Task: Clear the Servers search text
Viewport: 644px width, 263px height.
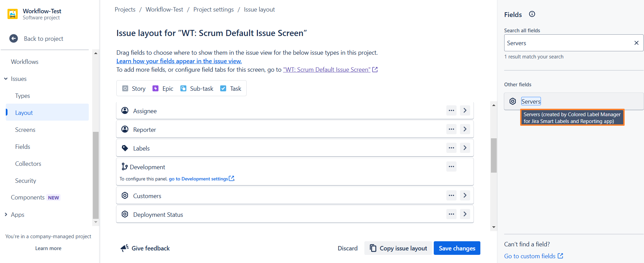Action: [636, 43]
